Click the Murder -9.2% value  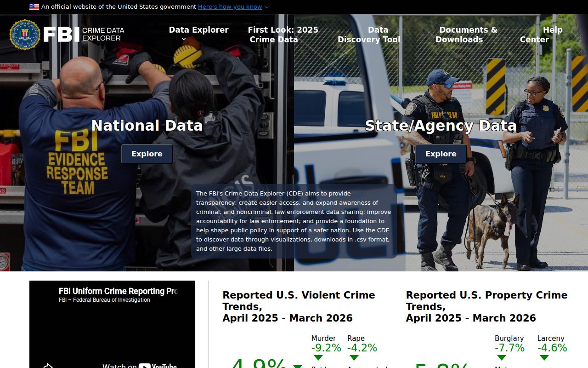coord(326,348)
